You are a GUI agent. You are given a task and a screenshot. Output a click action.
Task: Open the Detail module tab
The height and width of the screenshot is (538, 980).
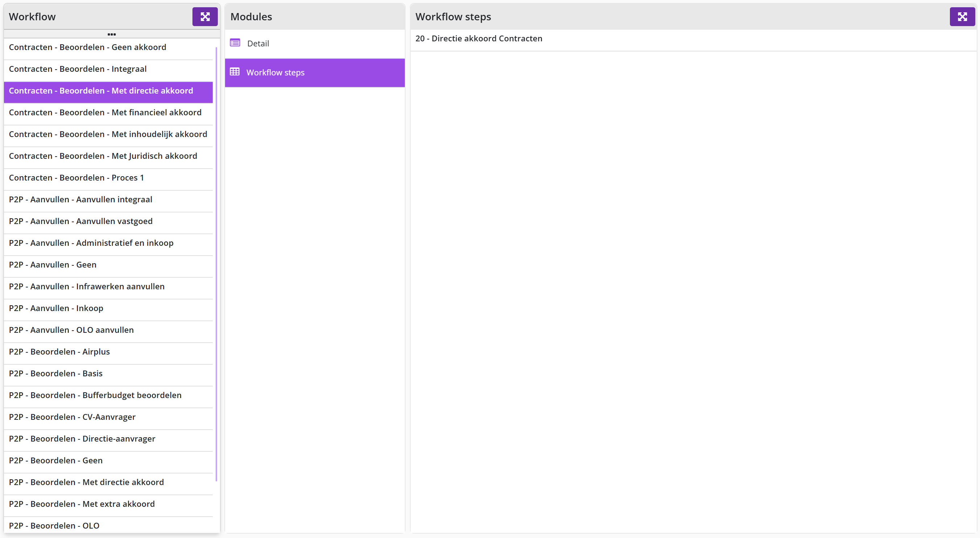(315, 44)
